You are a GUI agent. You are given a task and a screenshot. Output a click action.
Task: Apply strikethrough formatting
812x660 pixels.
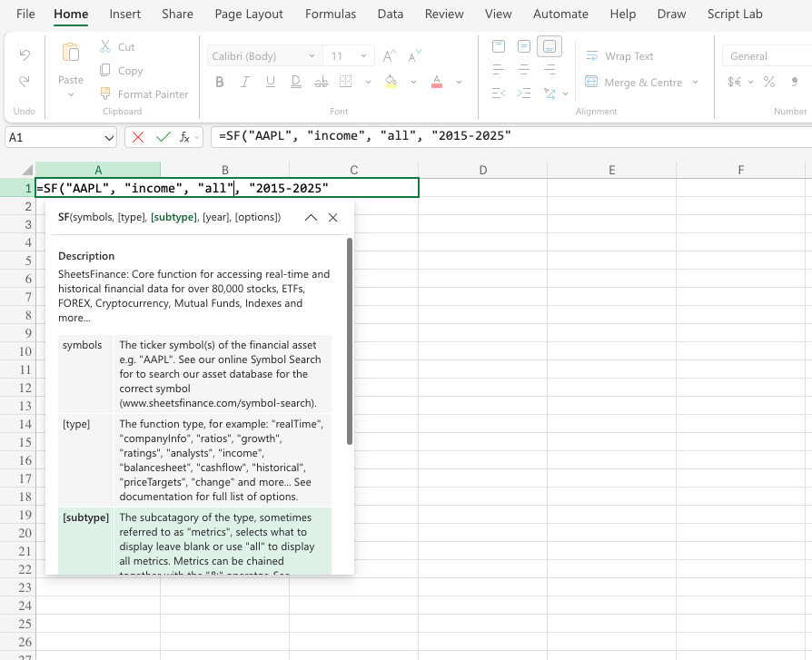320,81
